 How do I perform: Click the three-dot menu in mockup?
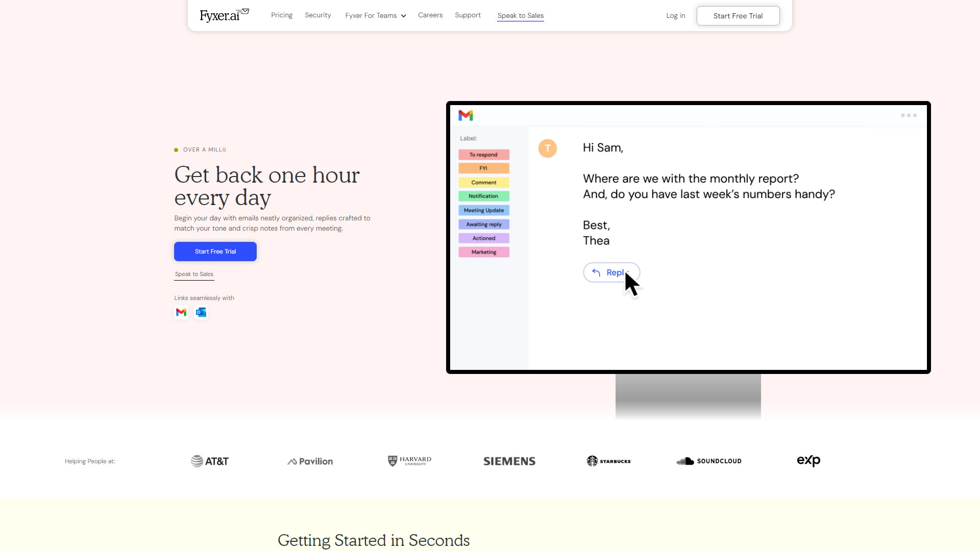(x=909, y=115)
